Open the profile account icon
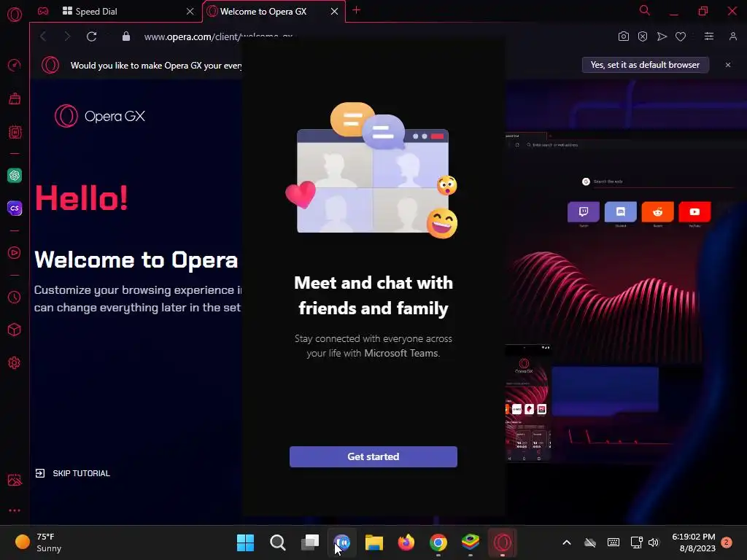747x560 pixels. [733, 36]
